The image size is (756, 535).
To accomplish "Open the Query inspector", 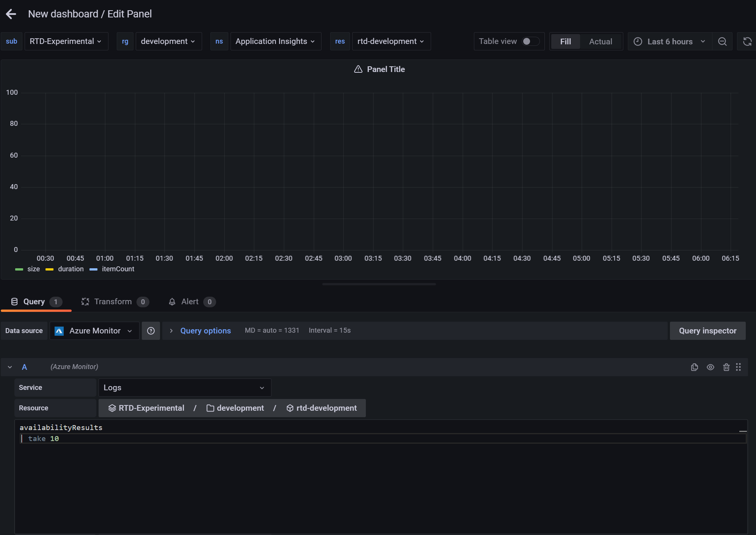I will [x=707, y=330].
